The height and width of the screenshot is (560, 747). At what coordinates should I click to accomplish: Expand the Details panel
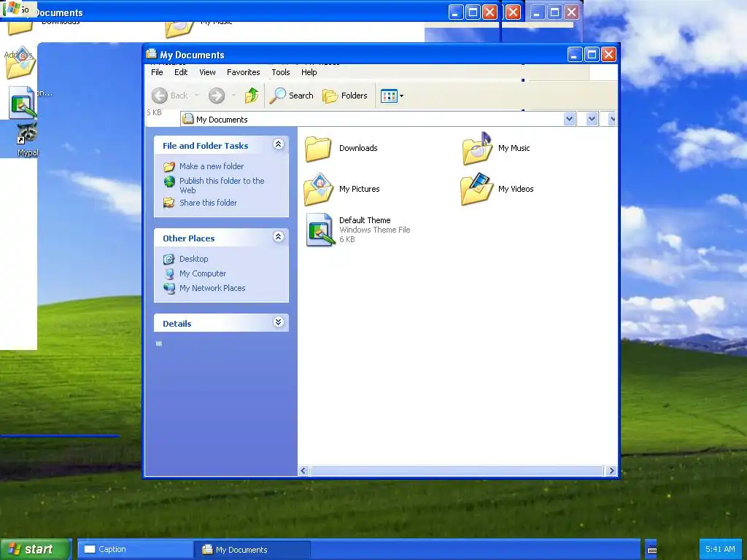(x=279, y=322)
